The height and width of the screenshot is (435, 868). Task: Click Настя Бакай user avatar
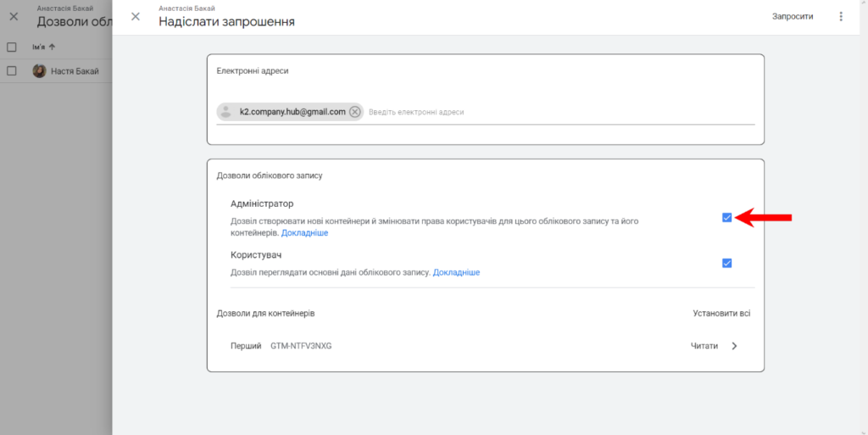[x=39, y=71]
